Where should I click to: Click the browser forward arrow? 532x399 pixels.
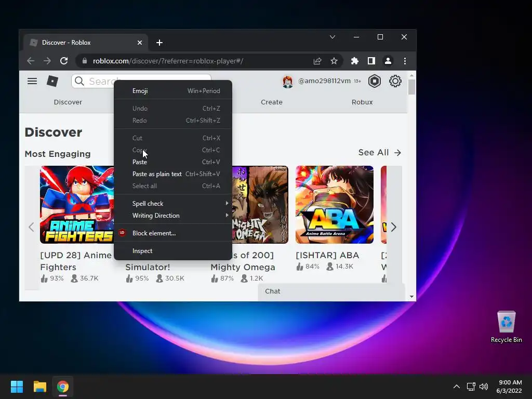tap(47, 61)
